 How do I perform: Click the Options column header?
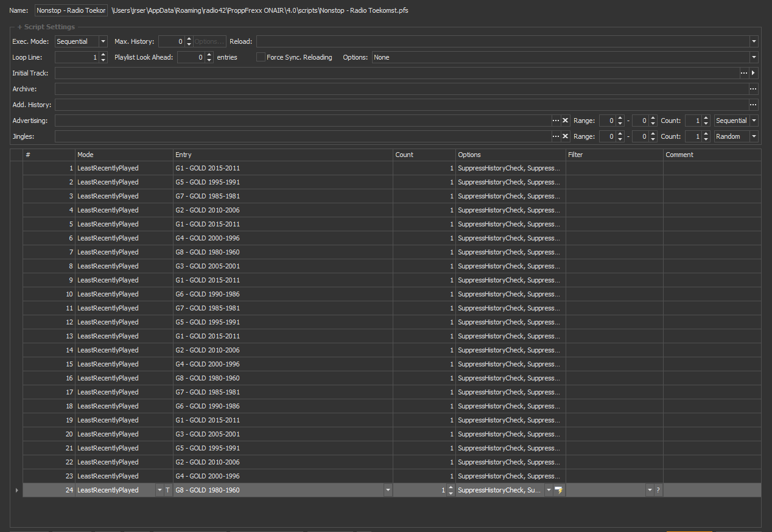pos(511,155)
